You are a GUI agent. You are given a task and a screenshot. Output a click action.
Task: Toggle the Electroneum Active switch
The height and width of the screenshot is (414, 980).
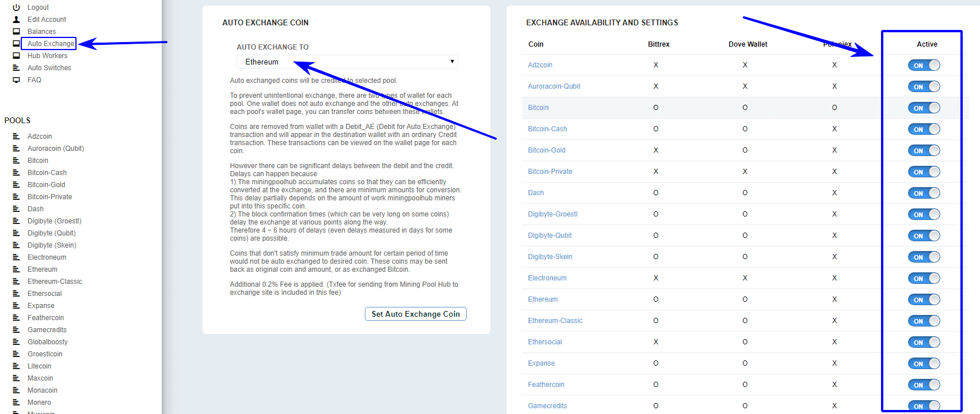coord(924,278)
